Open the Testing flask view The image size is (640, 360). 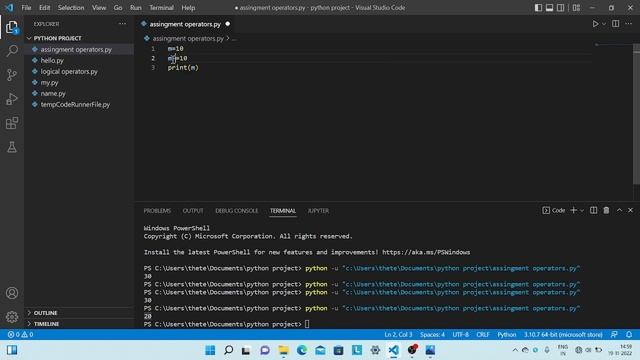[12, 147]
